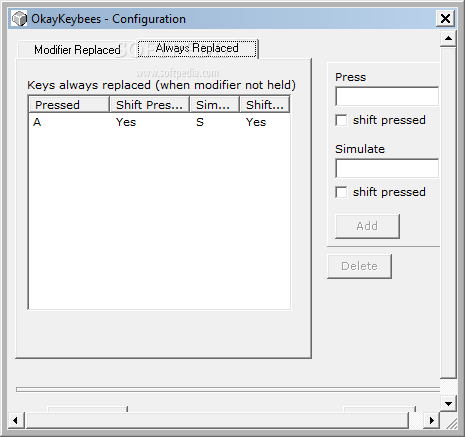Screen dimensions: 465x437
Task: Click the vertical scrollbar down arrow
Action: point(448,404)
